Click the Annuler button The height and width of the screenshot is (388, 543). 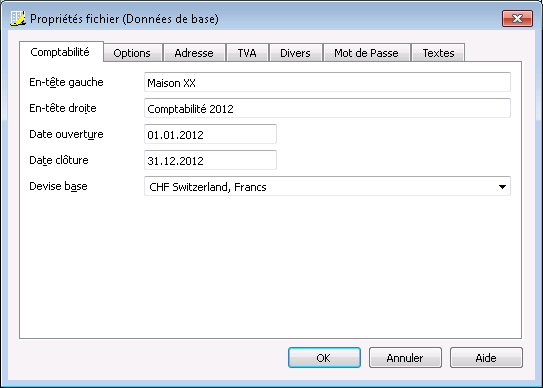tap(405, 358)
